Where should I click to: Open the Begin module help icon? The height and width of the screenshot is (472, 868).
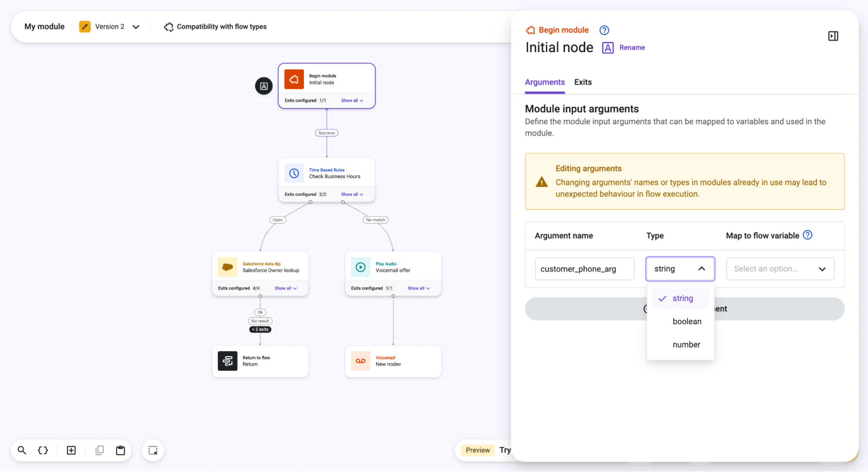tap(604, 30)
